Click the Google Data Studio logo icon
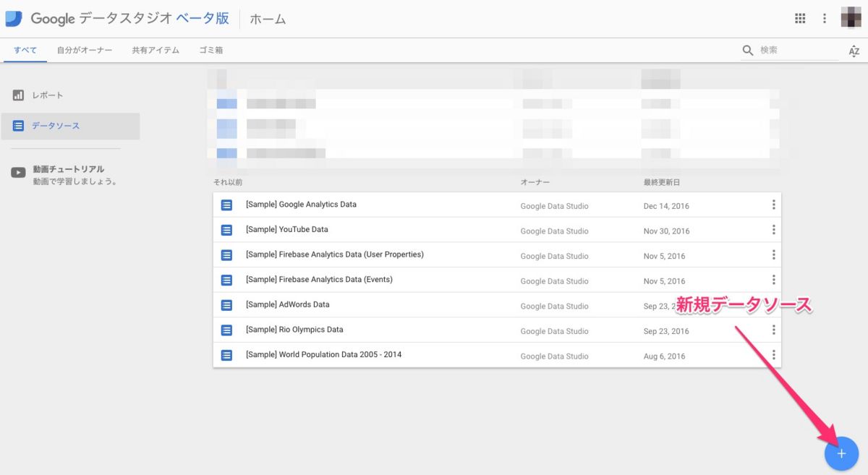 click(x=14, y=19)
